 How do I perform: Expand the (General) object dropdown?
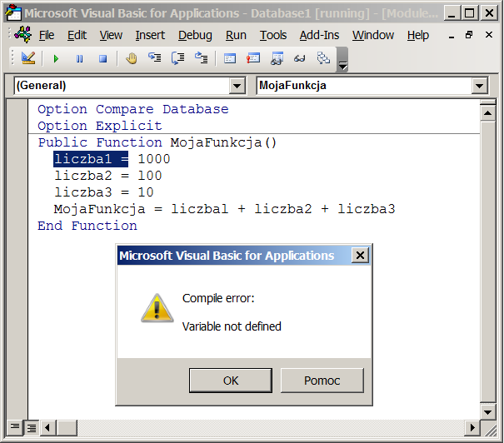tap(237, 86)
